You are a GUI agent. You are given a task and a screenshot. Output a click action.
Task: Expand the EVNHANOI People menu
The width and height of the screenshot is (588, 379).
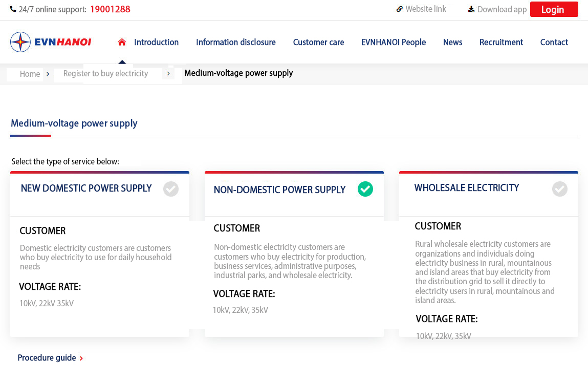pyautogui.click(x=393, y=42)
